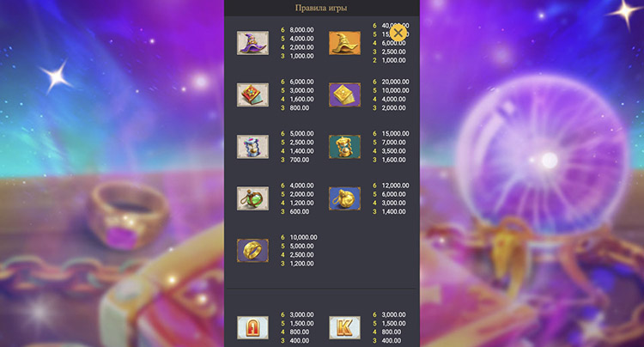Click the 8,000.00 payout for purple hat
This screenshot has height=347, width=644.
click(x=301, y=28)
